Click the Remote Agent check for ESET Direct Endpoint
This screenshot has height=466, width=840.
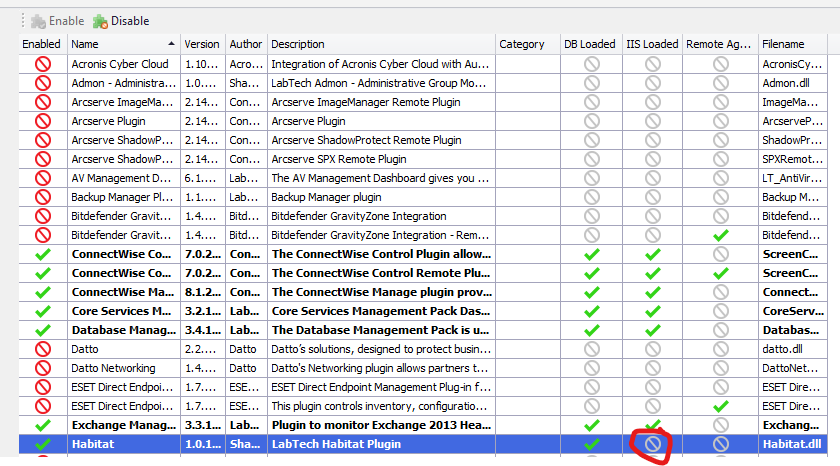(x=720, y=406)
